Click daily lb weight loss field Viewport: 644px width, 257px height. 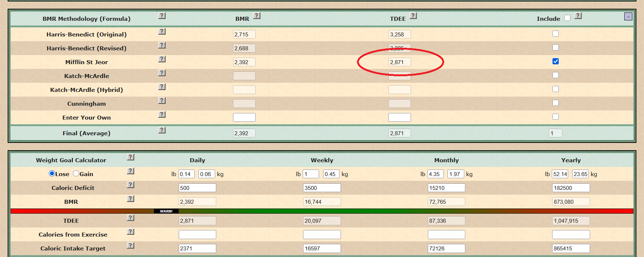186,174
